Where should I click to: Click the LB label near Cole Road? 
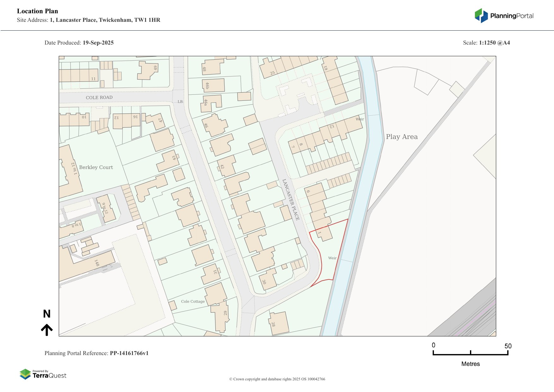(180, 102)
